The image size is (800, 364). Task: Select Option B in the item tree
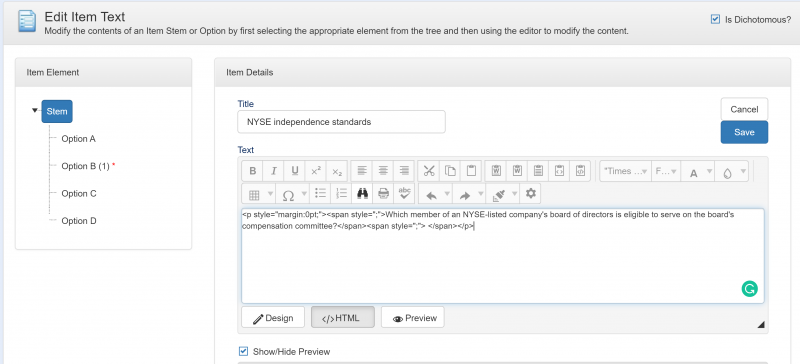pos(86,166)
